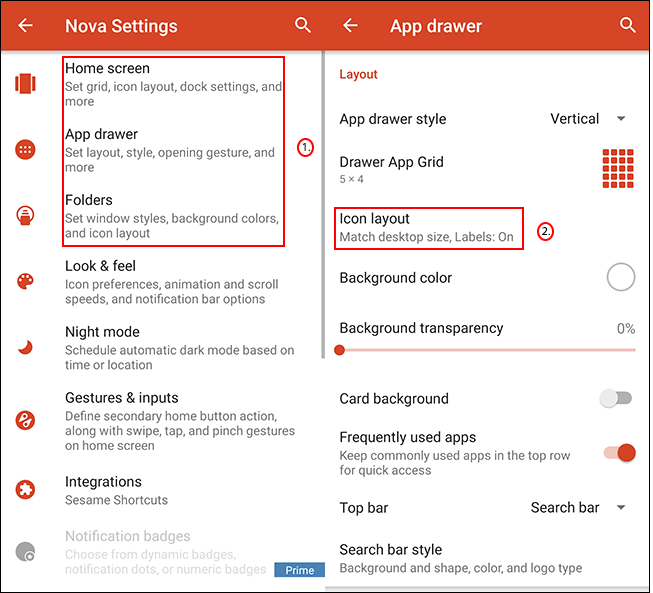Viewport: 653px width, 593px height.
Task: Open the Drawer App Grid preview icon
Action: click(x=618, y=169)
